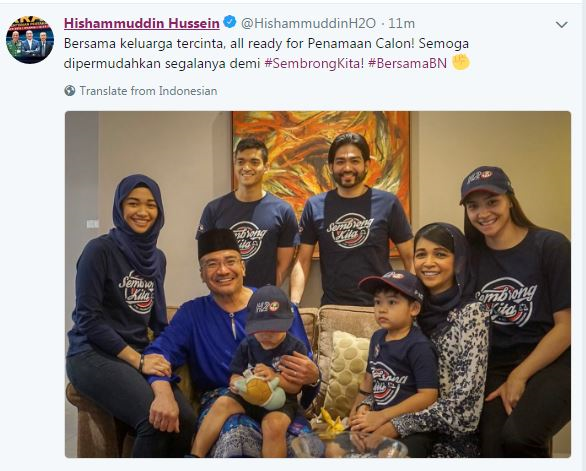Screen dimensions: 586x471
Task: Select the #SembrongKita hashtag
Action: tap(314, 63)
